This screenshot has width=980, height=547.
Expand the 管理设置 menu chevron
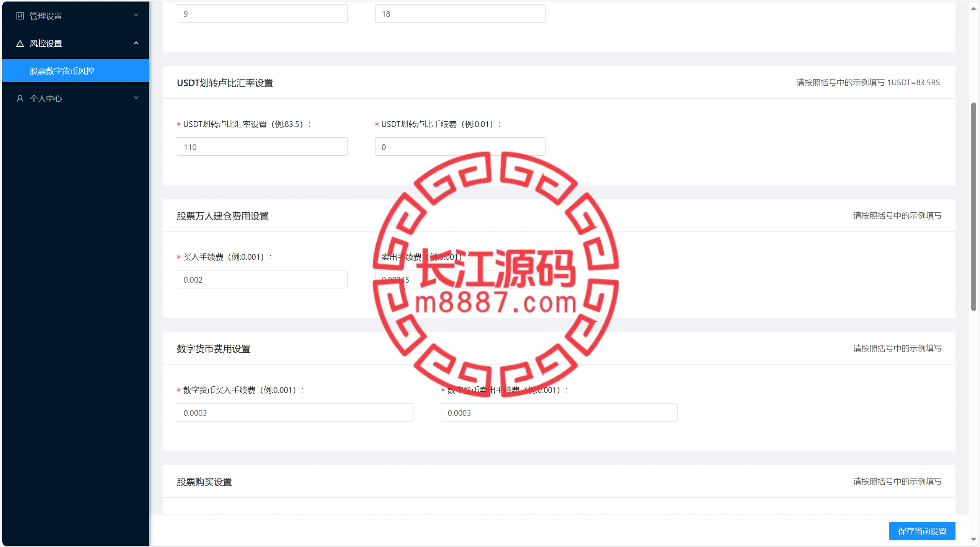tap(136, 15)
